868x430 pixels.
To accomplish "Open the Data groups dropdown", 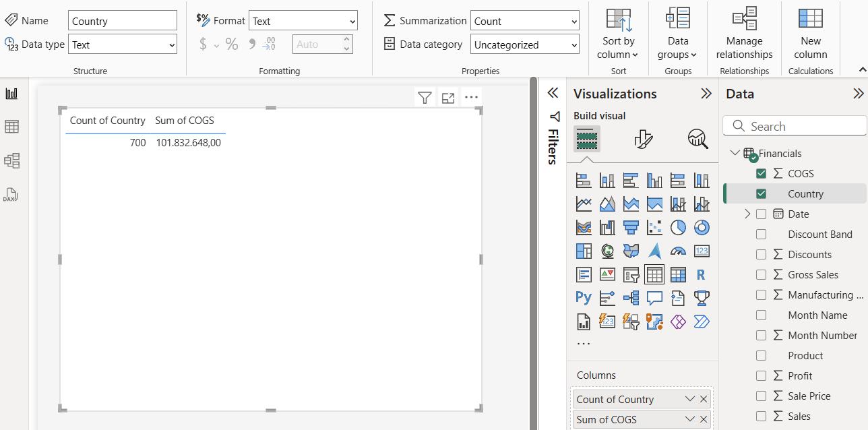I will coord(677,34).
